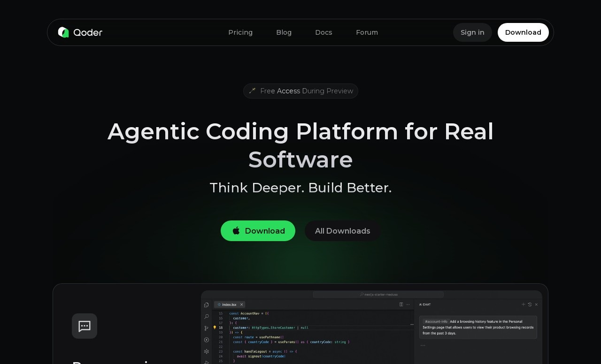Open Source Control in editor sidebar
Screen dimensions: 601x364
click(x=207, y=328)
